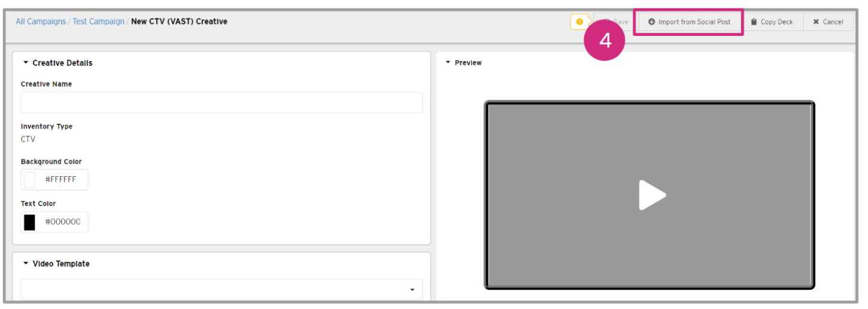Image resolution: width=868 pixels, height=309 pixels.
Task: Click the New CTV (VAST) Creative title
Action: pyautogui.click(x=179, y=22)
